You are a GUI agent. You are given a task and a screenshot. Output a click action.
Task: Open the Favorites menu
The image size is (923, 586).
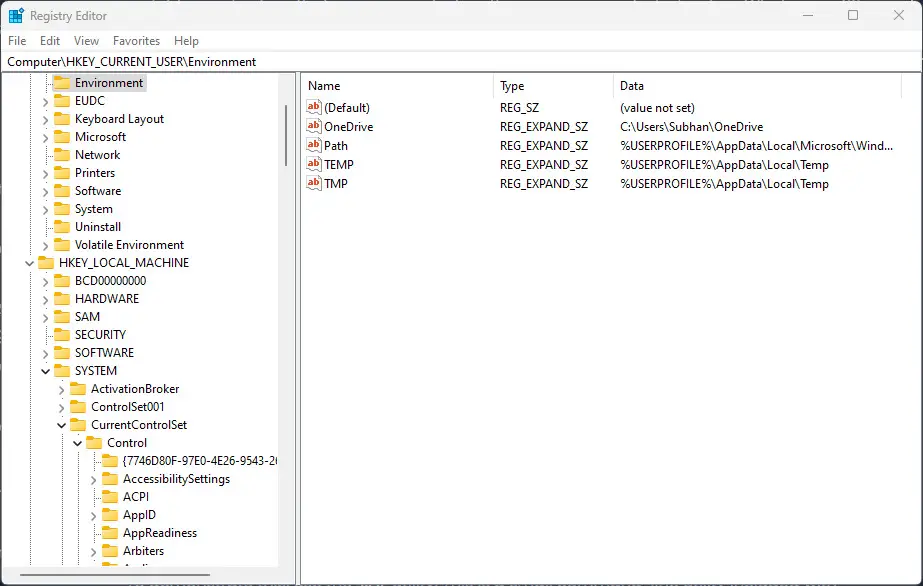coord(136,41)
